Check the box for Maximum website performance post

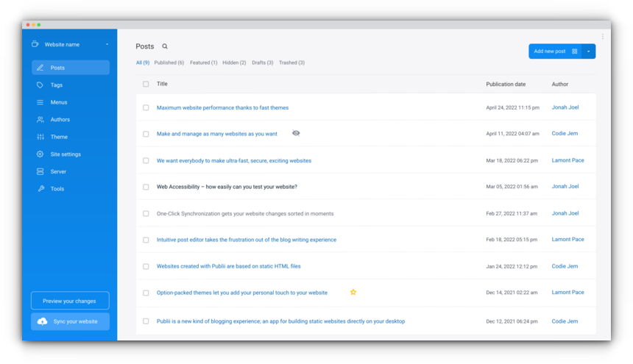(146, 107)
